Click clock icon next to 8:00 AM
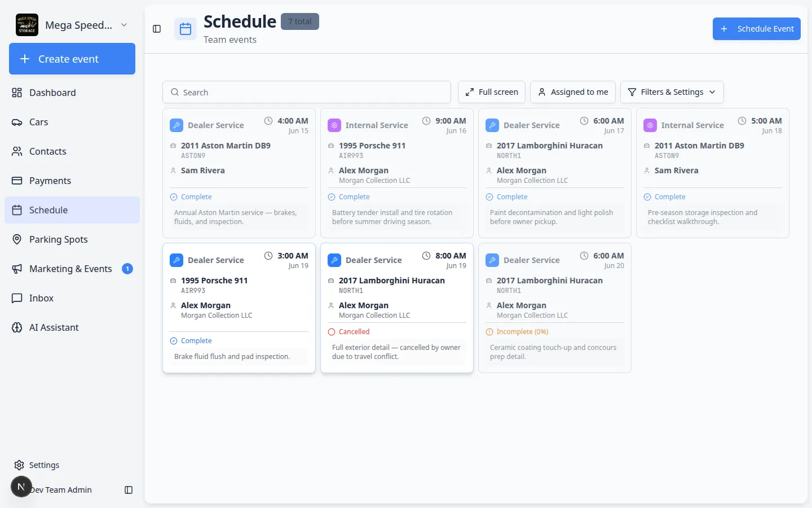 tap(426, 256)
